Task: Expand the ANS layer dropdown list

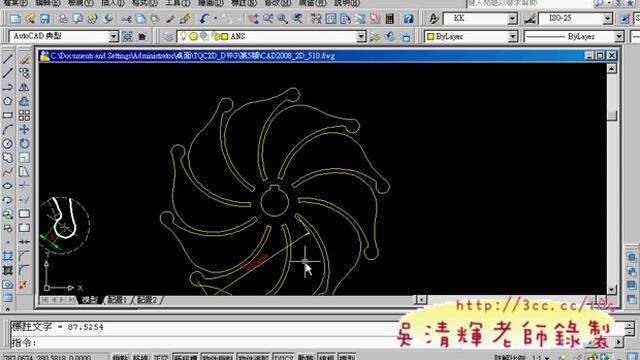Action: coord(361,37)
